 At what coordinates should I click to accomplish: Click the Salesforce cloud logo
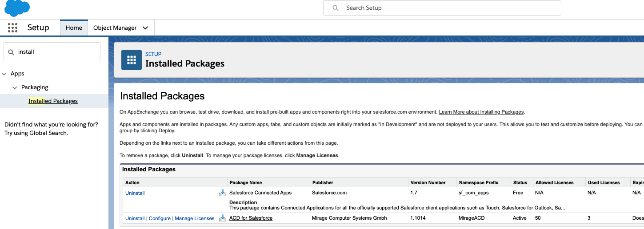pyautogui.click(x=17, y=8)
